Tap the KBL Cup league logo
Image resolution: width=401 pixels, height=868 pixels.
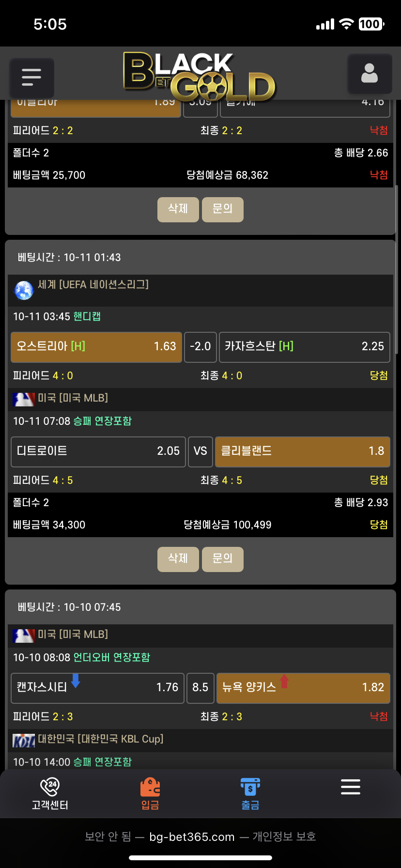coord(23,740)
